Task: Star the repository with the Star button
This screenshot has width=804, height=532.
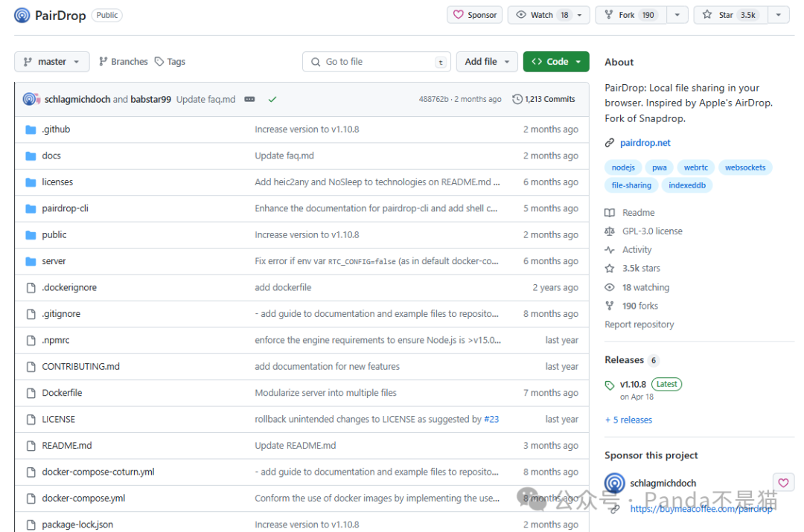Action: point(731,15)
